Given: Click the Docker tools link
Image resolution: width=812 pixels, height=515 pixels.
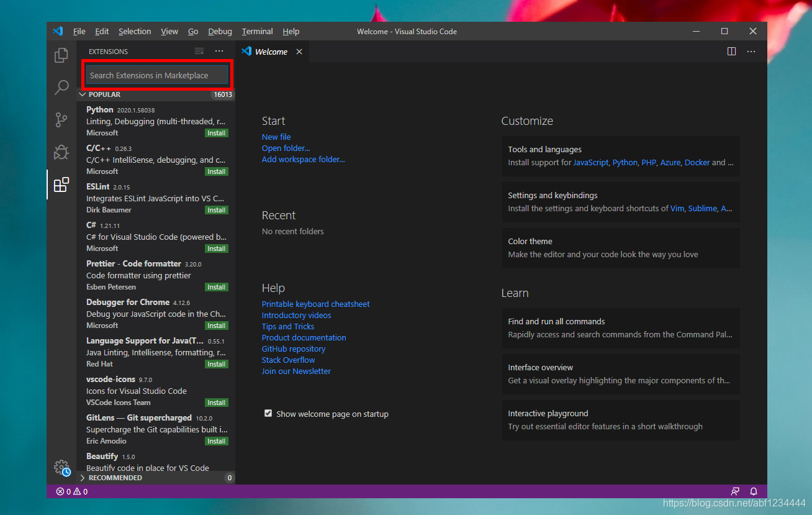Looking at the screenshot, I should coord(697,162).
